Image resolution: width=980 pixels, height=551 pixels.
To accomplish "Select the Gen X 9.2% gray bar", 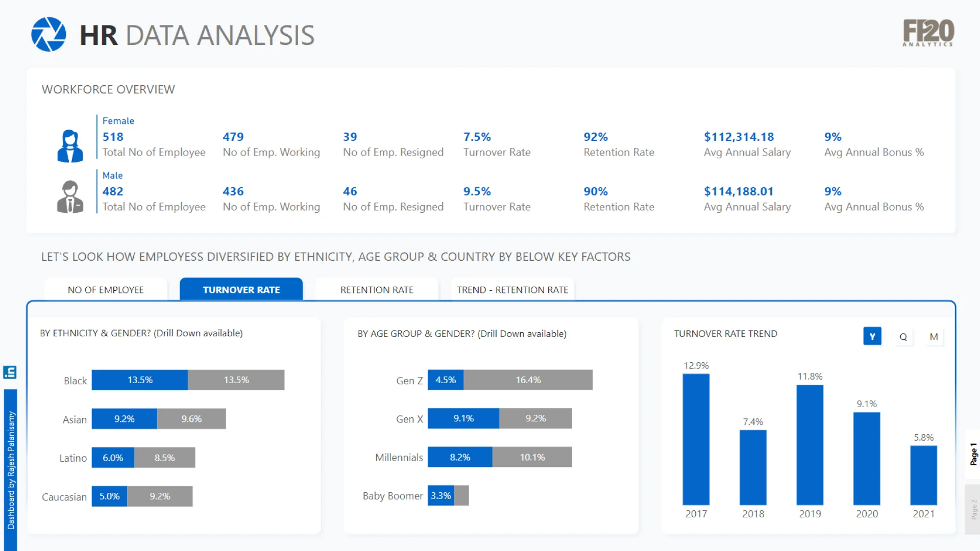I will pos(535,418).
